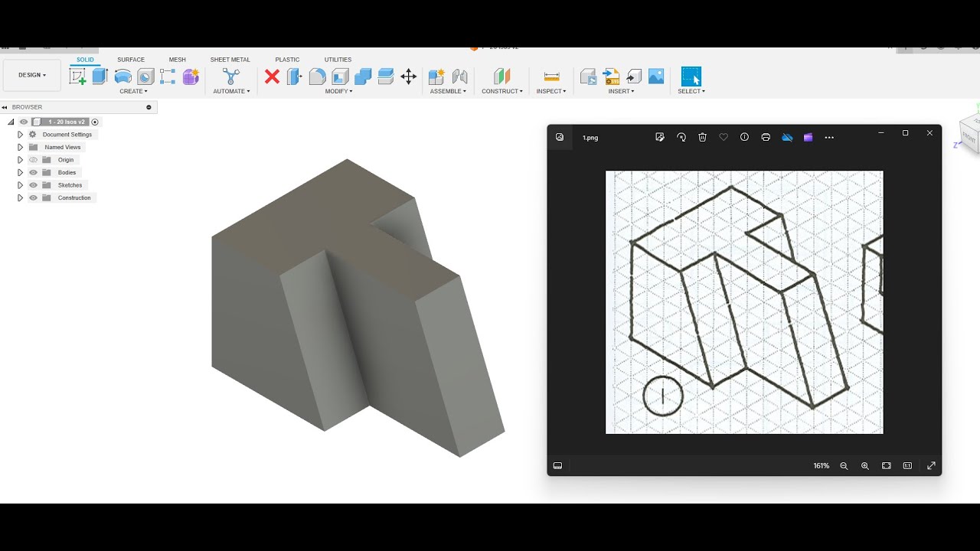Open the Select dropdown menu
980x551 pixels.
691,91
